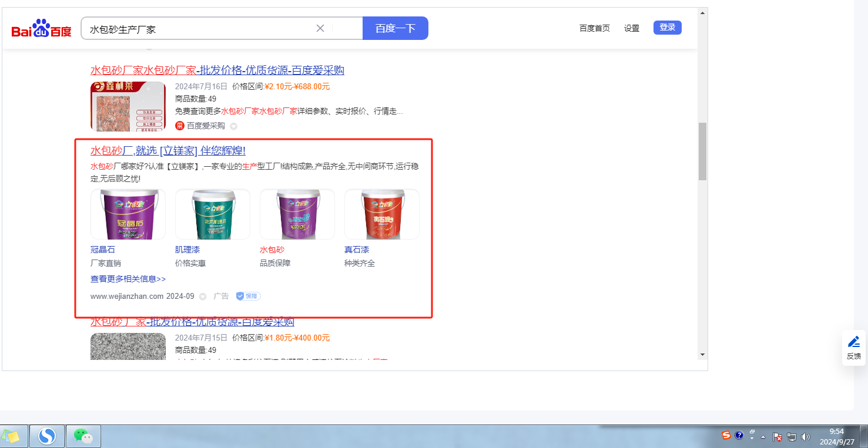This screenshot has height=448, width=868.
Task: Open Sogou browser from the taskbar
Action: 47,436
